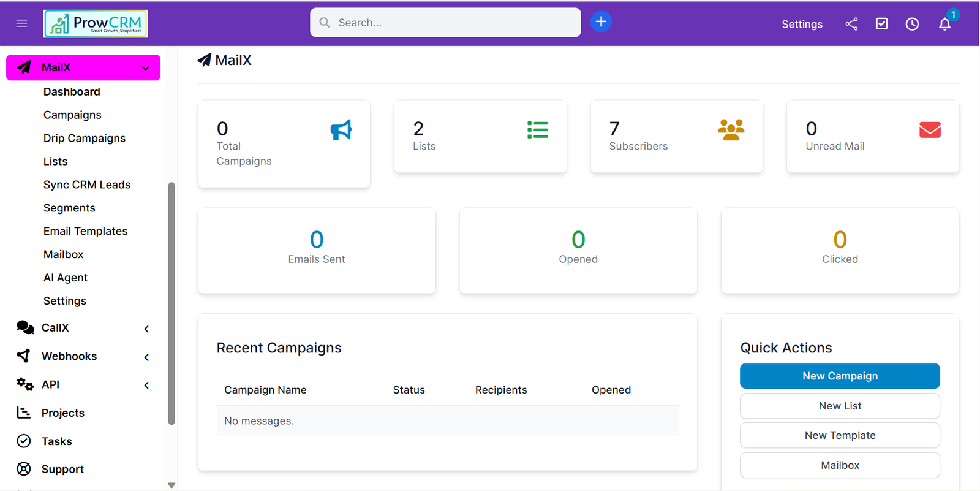Open AI Agent in sidebar
This screenshot has width=980, height=491.
(x=66, y=278)
